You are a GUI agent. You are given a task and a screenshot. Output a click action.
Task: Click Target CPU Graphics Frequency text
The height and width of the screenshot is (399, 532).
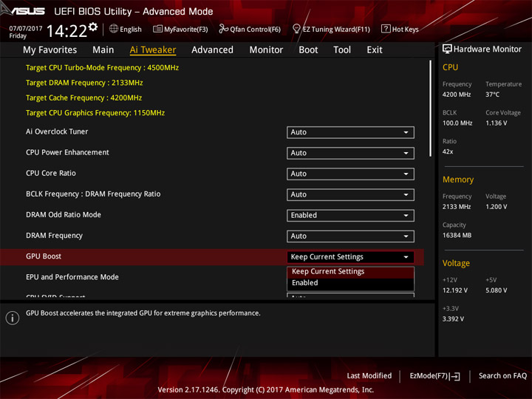(95, 113)
